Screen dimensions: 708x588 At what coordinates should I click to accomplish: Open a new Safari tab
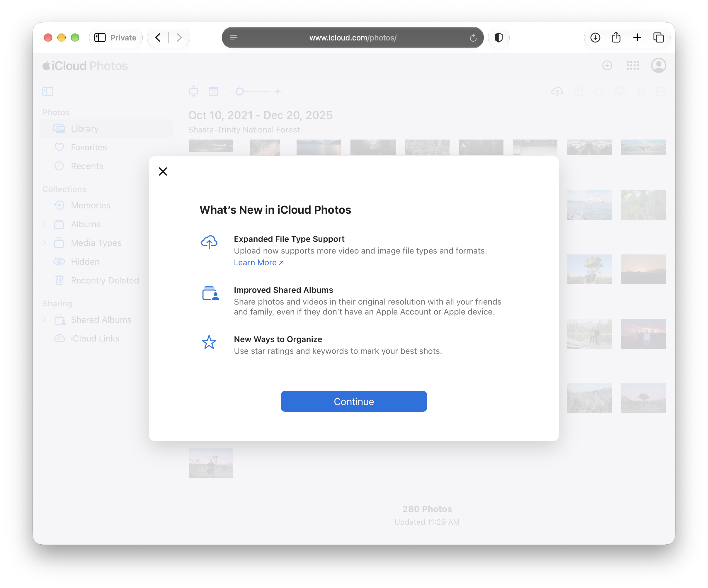[x=637, y=38]
